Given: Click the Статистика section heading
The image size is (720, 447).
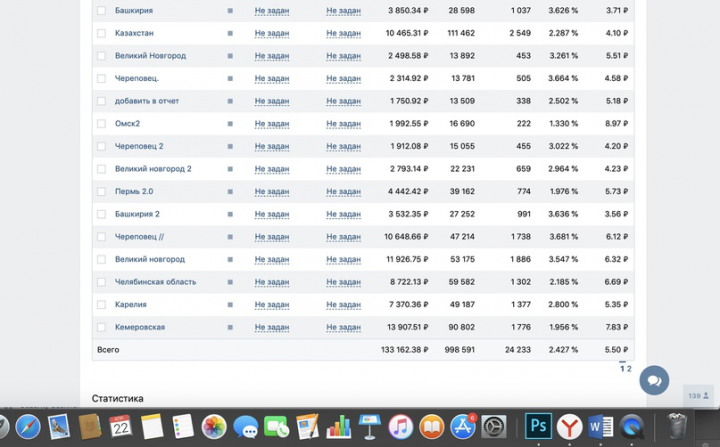Looking at the screenshot, I should (118, 398).
